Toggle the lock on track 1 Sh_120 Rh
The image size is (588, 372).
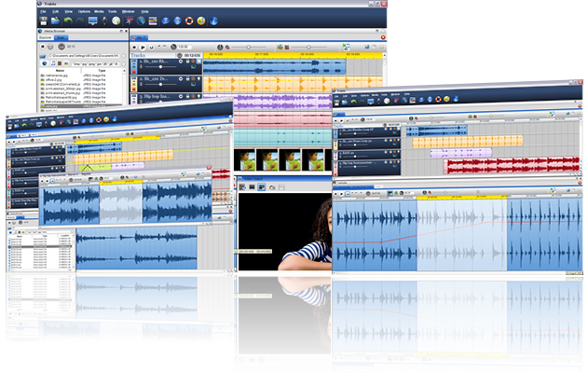[x=188, y=62]
